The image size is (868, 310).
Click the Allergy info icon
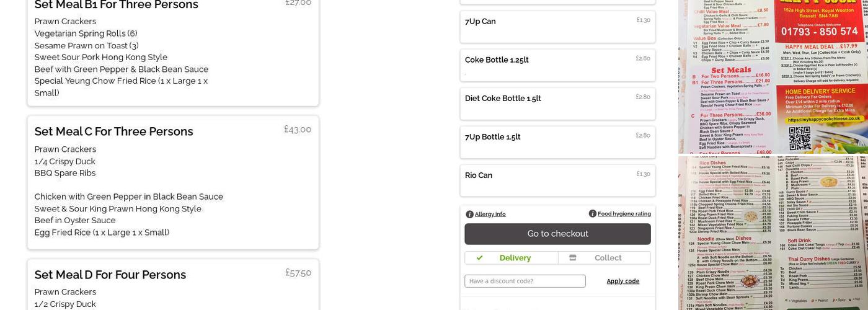pos(469,215)
